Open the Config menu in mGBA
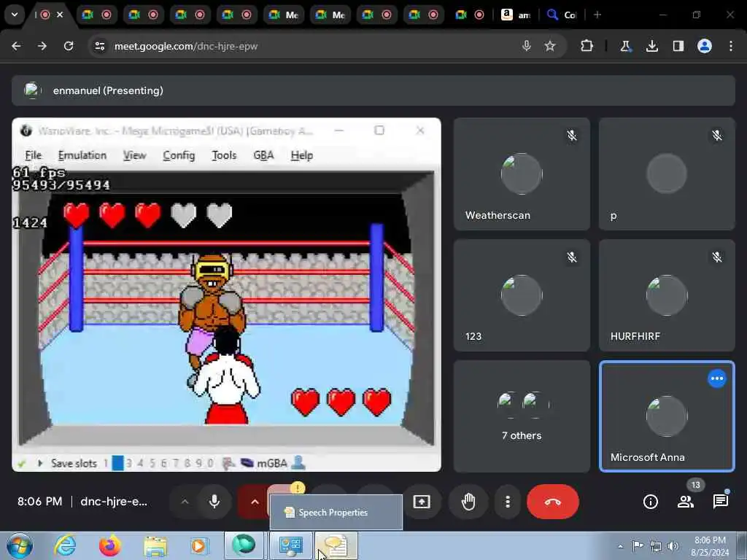 click(x=179, y=155)
